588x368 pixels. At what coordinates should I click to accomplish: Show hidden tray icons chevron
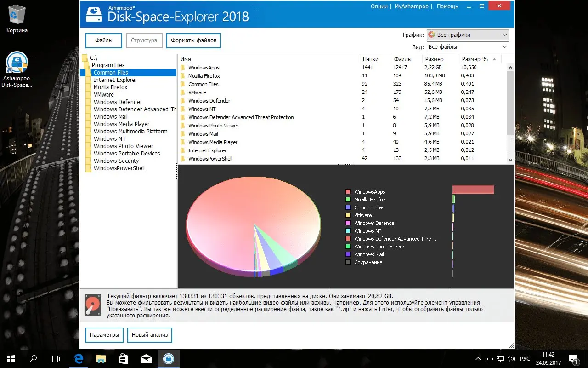(478, 359)
